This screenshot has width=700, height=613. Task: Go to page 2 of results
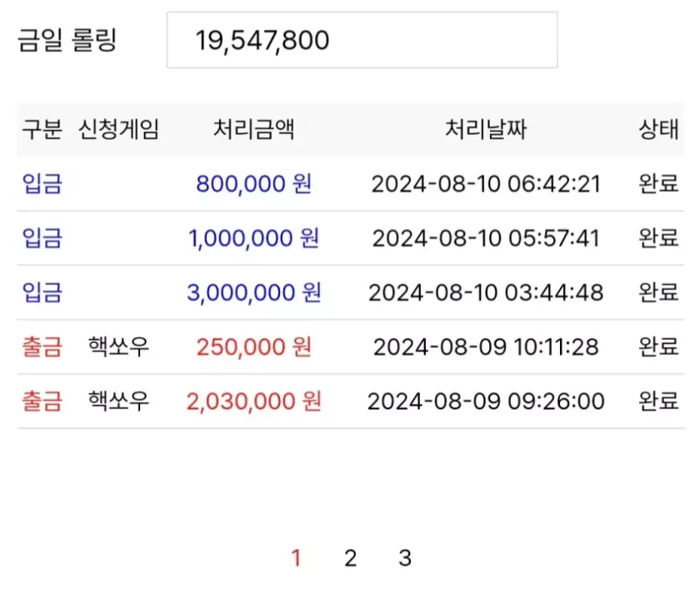point(350,558)
